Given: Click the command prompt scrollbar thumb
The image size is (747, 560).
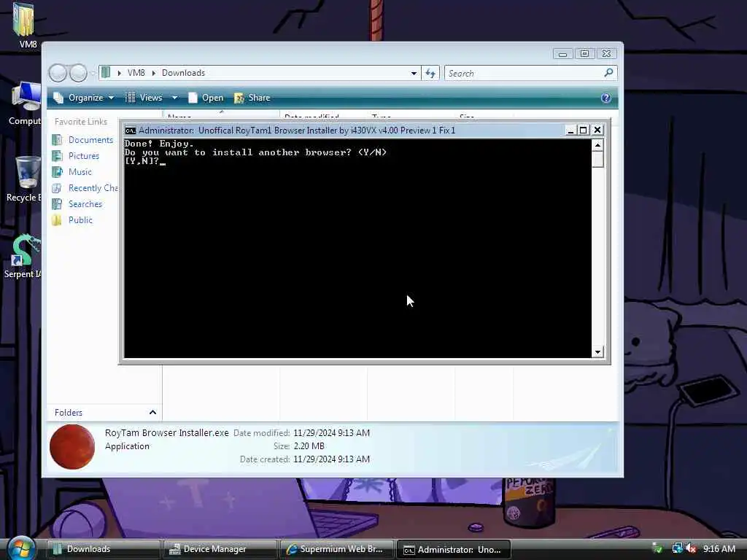Looking at the screenshot, I should click(x=597, y=160).
